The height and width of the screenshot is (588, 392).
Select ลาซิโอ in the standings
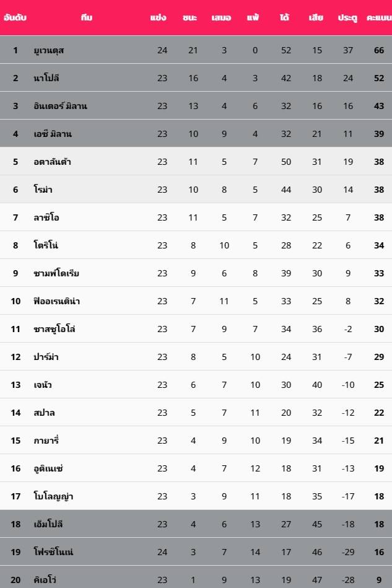[46, 217]
